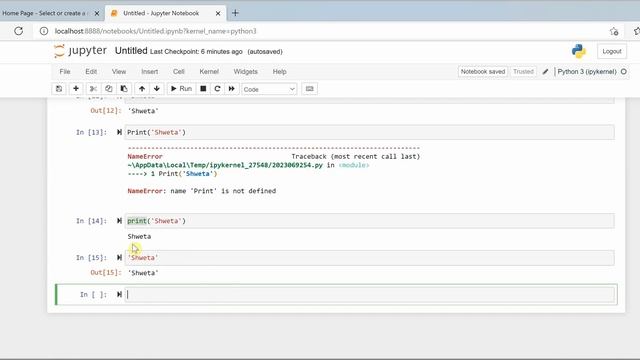Image resolution: width=640 pixels, height=360 pixels.
Task: Paste cells below
Action: click(124, 89)
